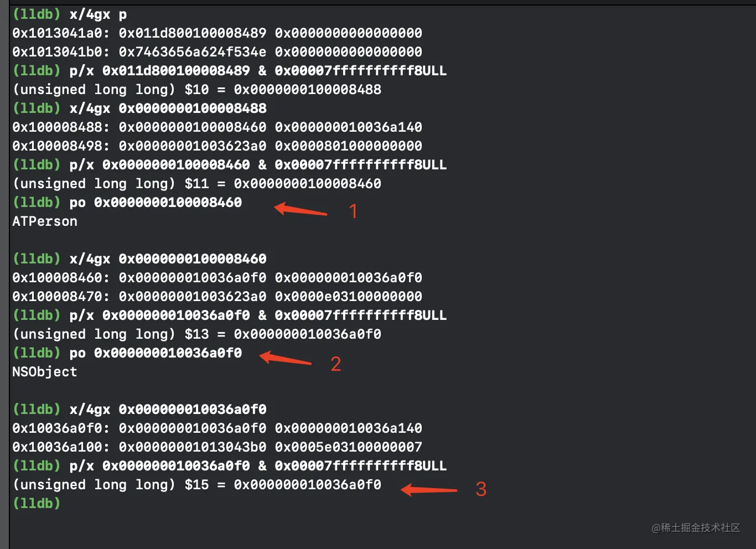
Task: Click the red arrow pointing to annotation 1
Action: pos(301,210)
